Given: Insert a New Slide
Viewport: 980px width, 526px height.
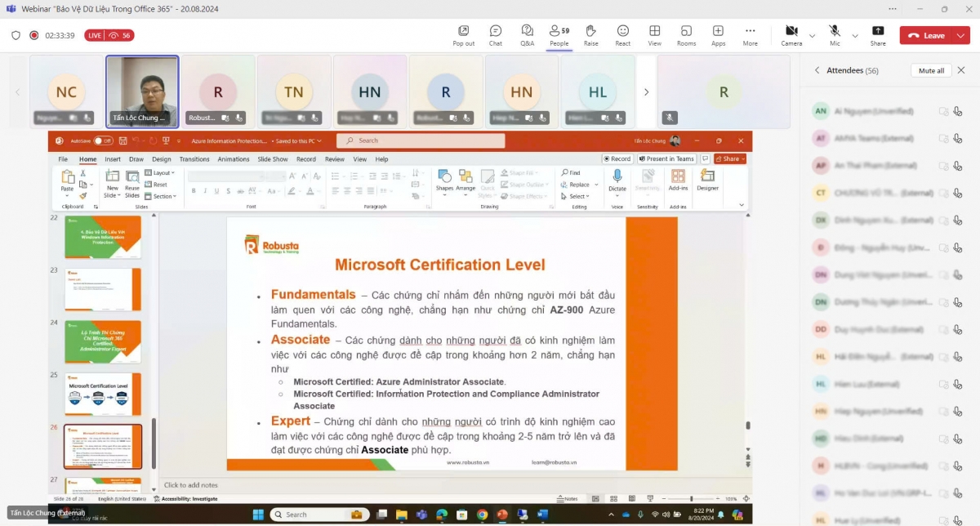Looking at the screenshot, I should (x=112, y=183).
